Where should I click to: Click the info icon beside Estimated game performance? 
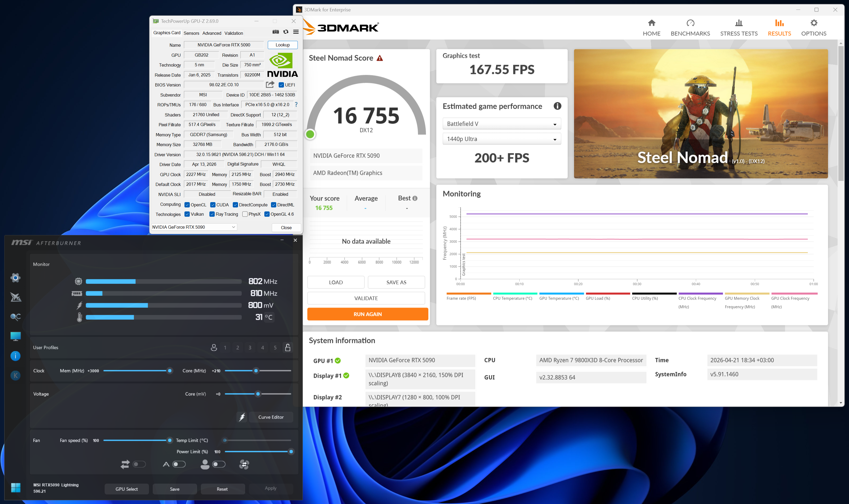click(x=557, y=106)
